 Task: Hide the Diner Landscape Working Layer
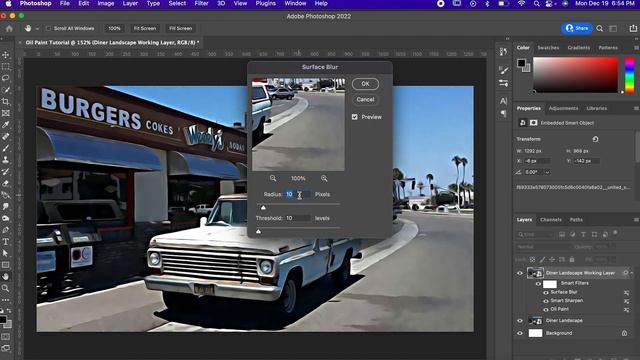[x=520, y=273]
